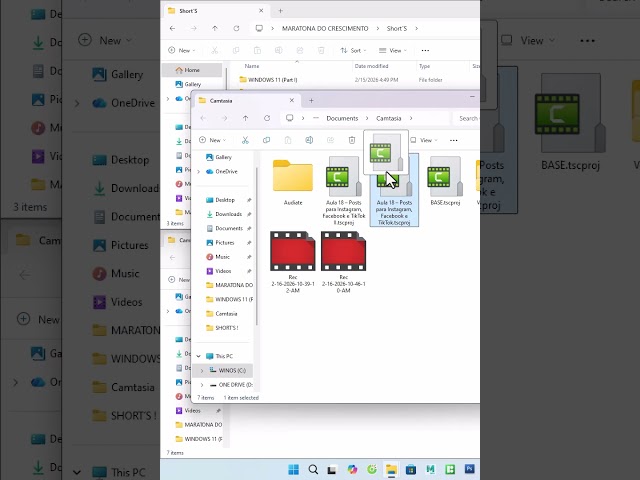This screenshot has width=640, height=480.
Task: Open Desktop in Camtasia window sidebar
Action: click(x=224, y=200)
